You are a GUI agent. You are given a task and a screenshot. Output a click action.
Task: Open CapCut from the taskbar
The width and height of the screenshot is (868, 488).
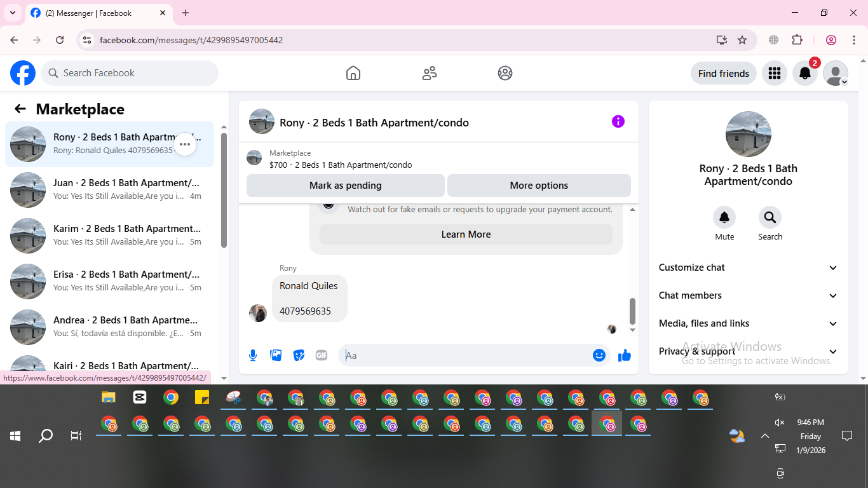coord(140,398)
